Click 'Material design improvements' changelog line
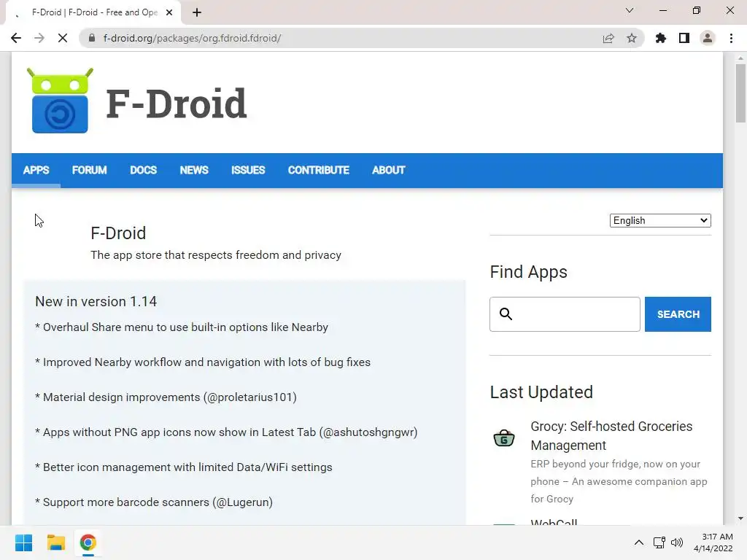The width and height of the screenshot is (747, 560). click(x=166, y=397)
